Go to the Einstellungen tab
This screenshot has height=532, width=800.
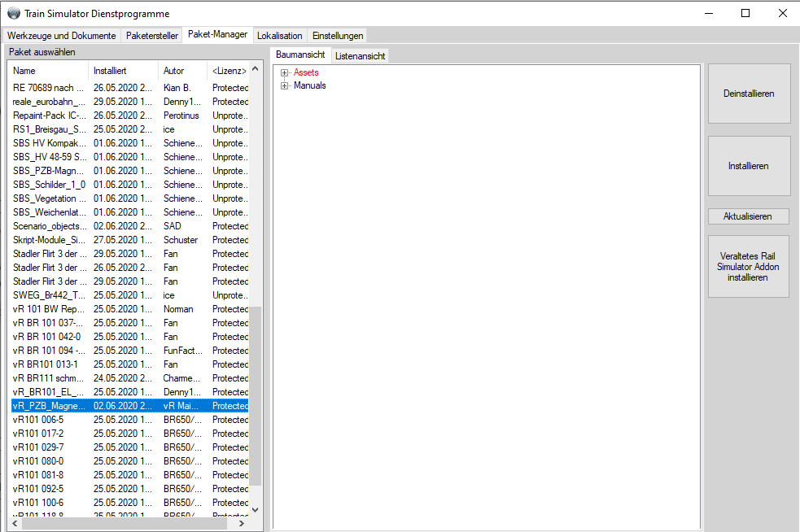[338, 36]
